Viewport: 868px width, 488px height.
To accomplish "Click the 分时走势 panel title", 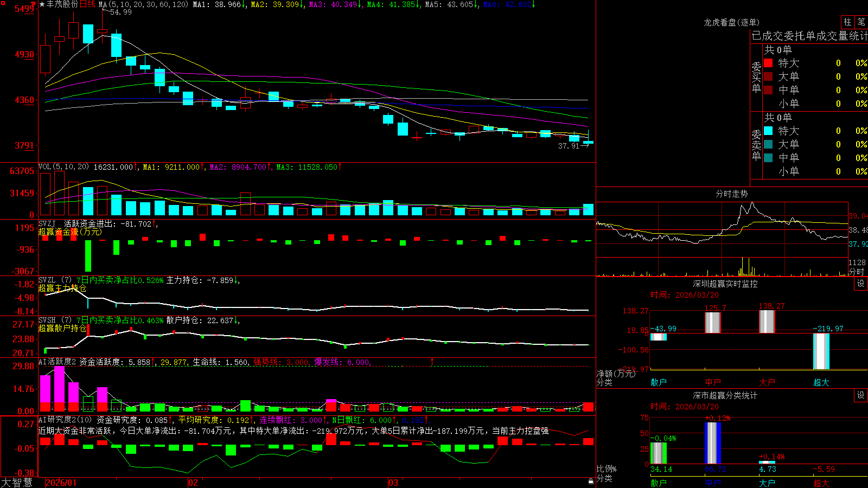I will [731, 194].
